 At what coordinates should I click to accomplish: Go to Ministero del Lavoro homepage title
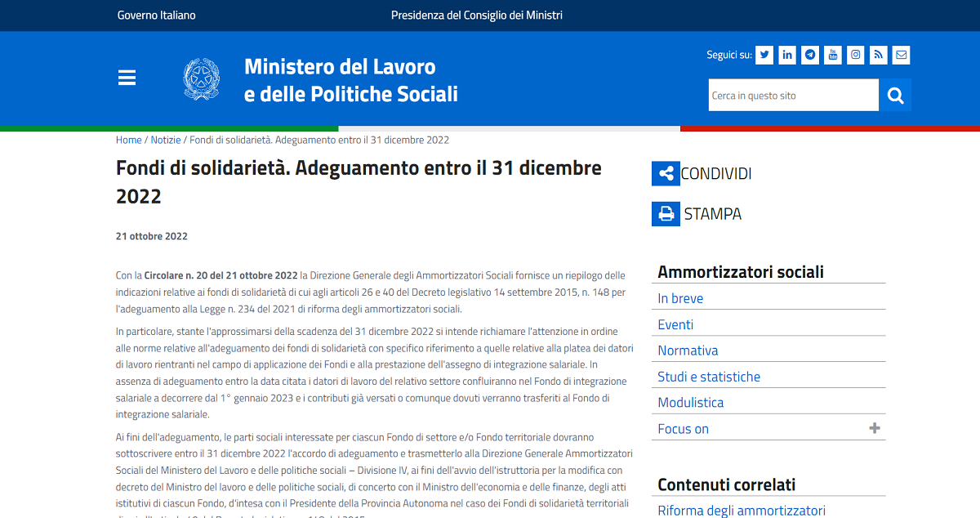[x=351, y=80]
